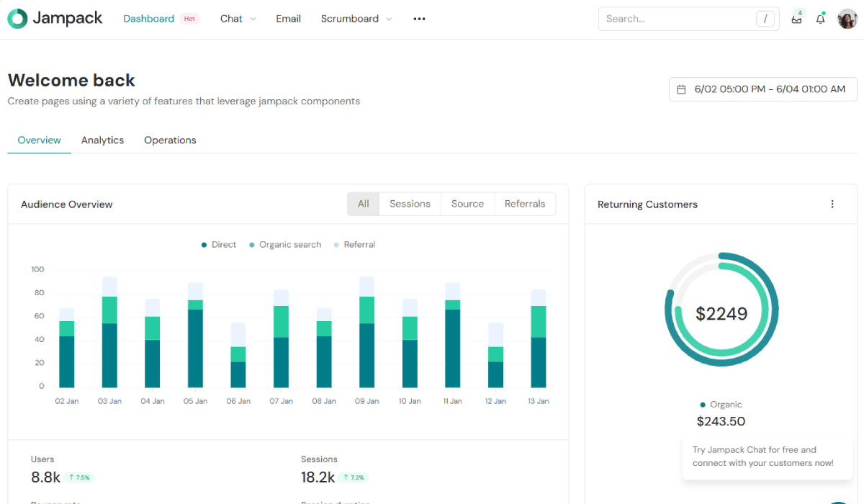The image size is (864, 504).
Task: Click the Jampack logo icon
Action: coord(17,19)
